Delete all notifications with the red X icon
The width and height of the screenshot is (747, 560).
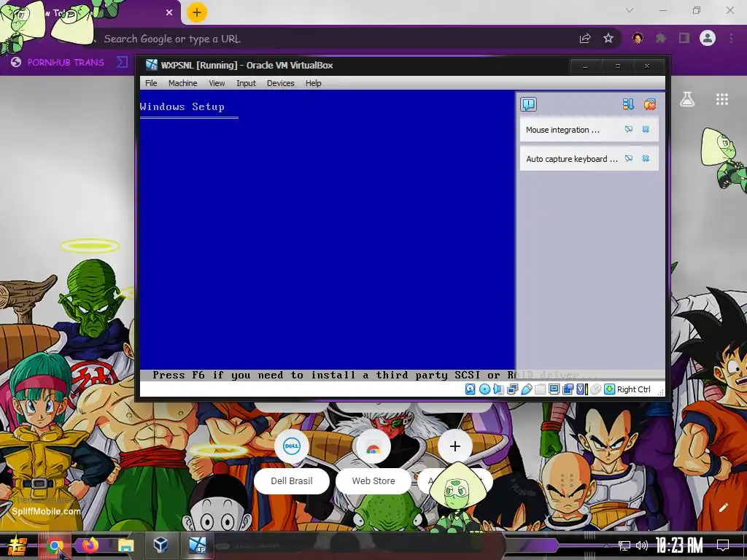click(650, 104)
